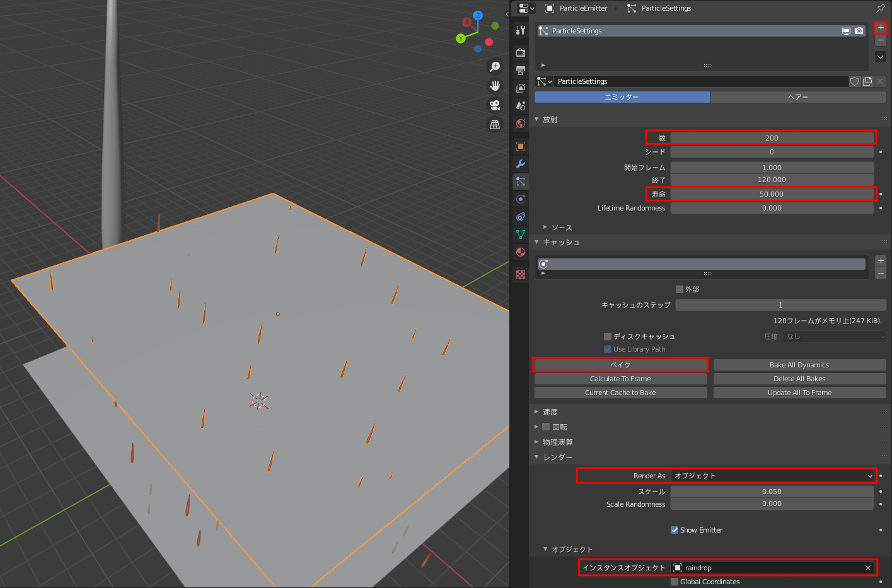
Task: Click the viewport pan hand icon
Action: click(x=495, y=86)
